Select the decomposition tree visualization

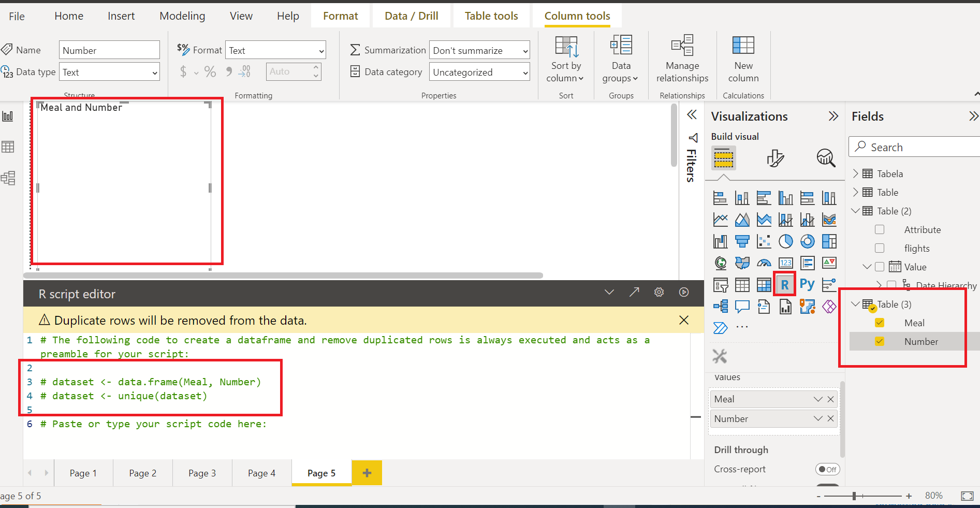pos(720,307)
